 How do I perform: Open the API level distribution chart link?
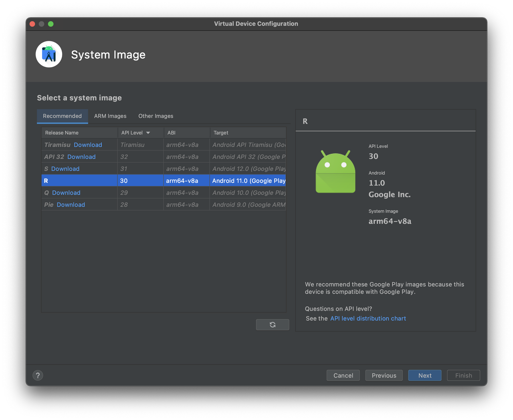point(368,319)
